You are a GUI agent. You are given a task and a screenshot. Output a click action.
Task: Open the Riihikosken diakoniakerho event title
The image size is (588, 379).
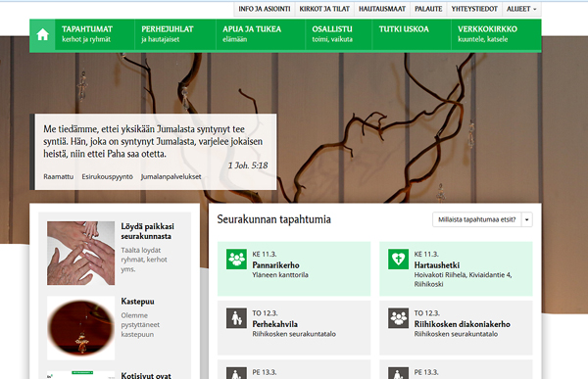[462, 324]
